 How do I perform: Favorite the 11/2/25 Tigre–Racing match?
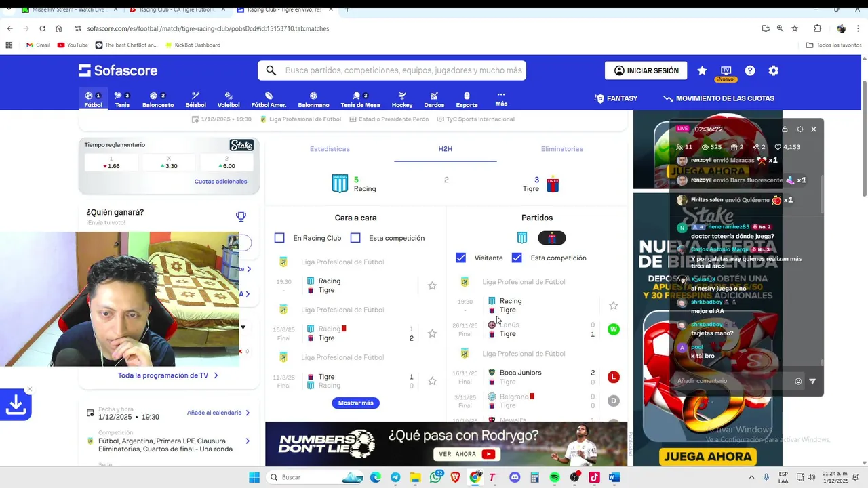[432, 382]
